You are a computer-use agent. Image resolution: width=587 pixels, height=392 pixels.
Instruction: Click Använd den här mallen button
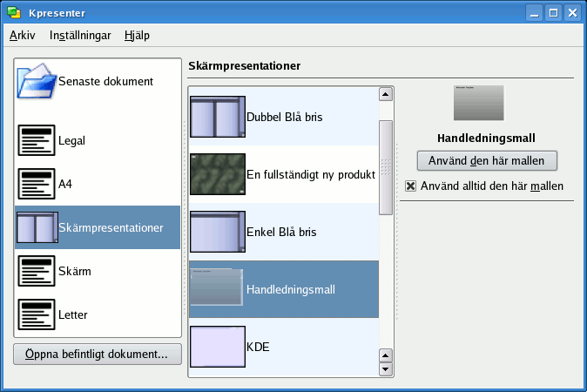tap(487, 161)
